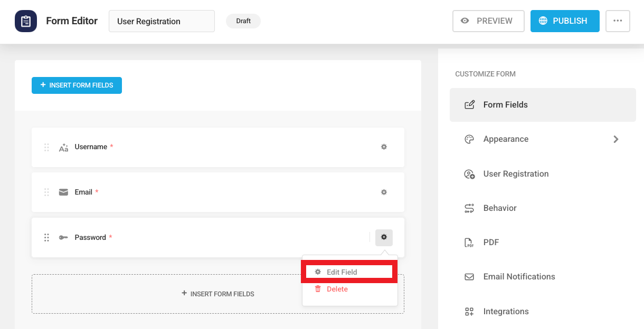Screen dimensions: 644x329
Task: Select the Form Fields pencil icon in the sidebar
Action: click(x=469, y=104)
